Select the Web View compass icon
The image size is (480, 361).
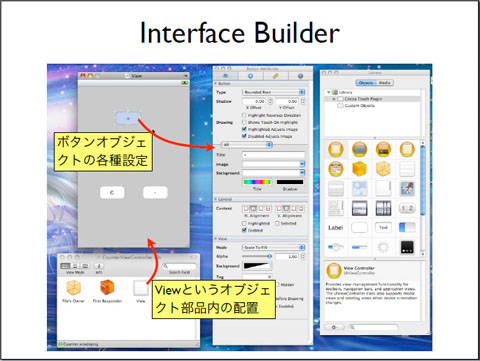(x=407, y=189)
